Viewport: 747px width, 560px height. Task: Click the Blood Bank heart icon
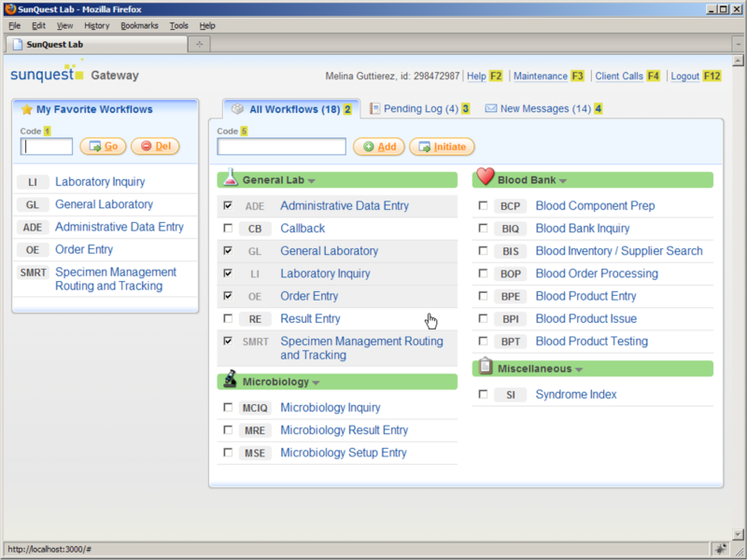point(485,176)
